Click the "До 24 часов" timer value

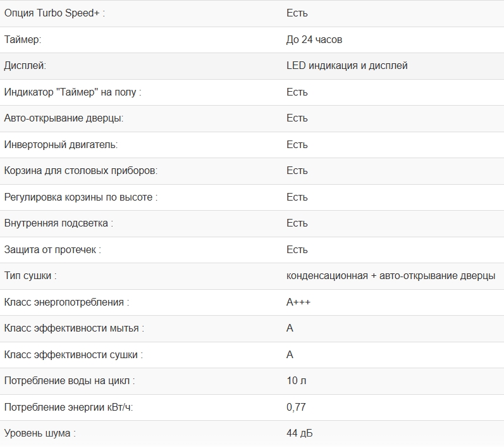pyautogui.click(x=314, y=39)
